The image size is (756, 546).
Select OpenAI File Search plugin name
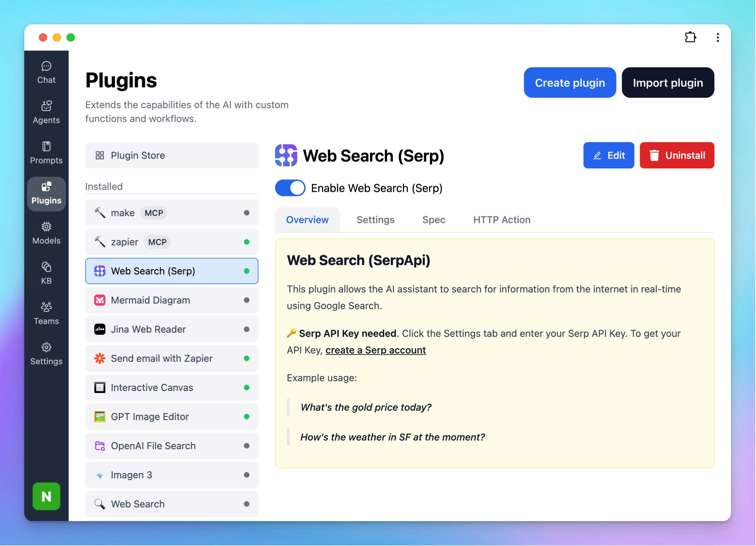click(x=153, y=446)
